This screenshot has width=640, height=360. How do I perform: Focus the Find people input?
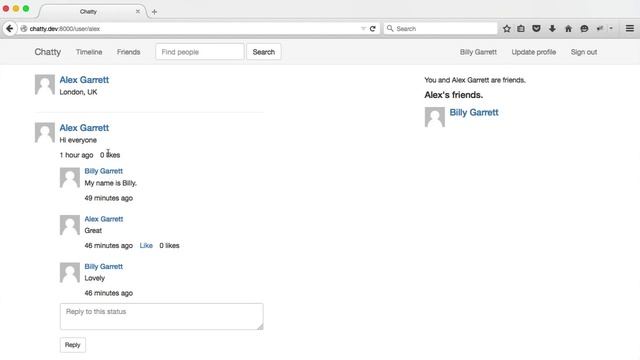pos(200,52)
